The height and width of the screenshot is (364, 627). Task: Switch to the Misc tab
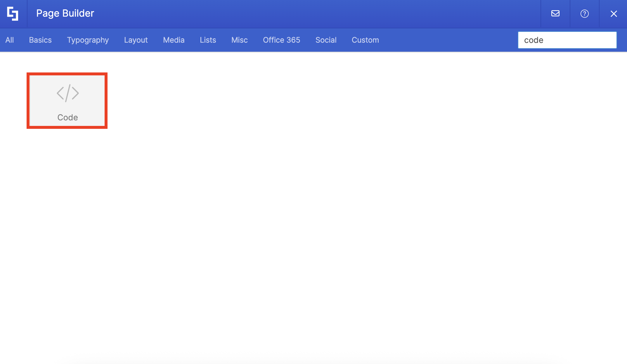[x=239, y=40]
